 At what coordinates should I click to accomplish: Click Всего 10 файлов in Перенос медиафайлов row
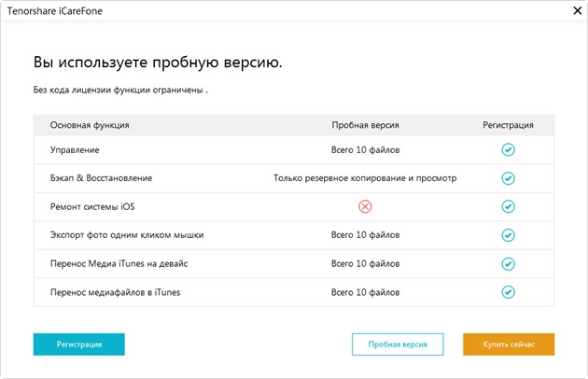pos(365,292)
